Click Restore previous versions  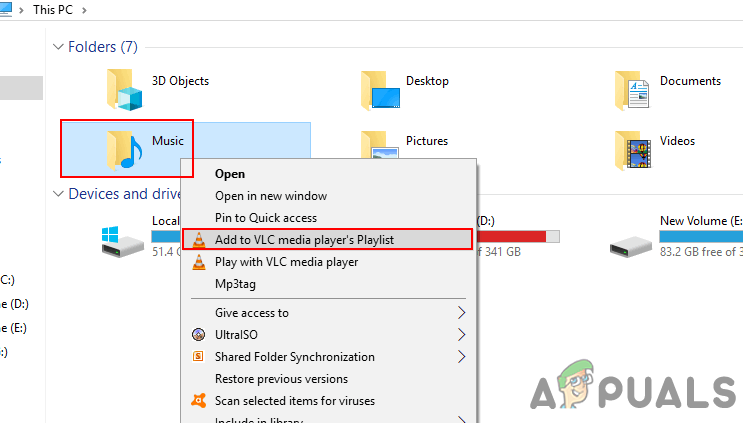coord(282,379)
